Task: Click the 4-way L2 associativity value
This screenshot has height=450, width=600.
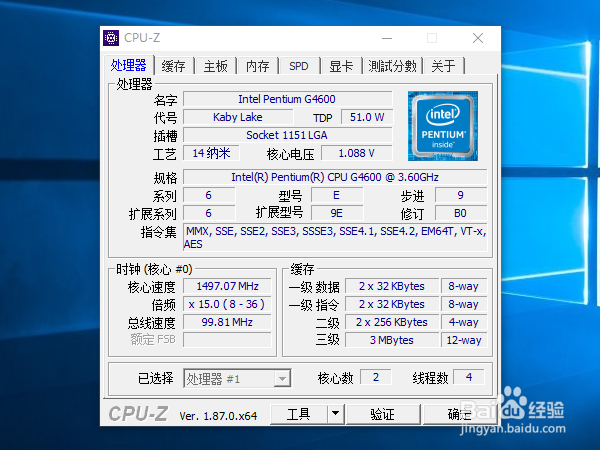Action: [464, 322]
